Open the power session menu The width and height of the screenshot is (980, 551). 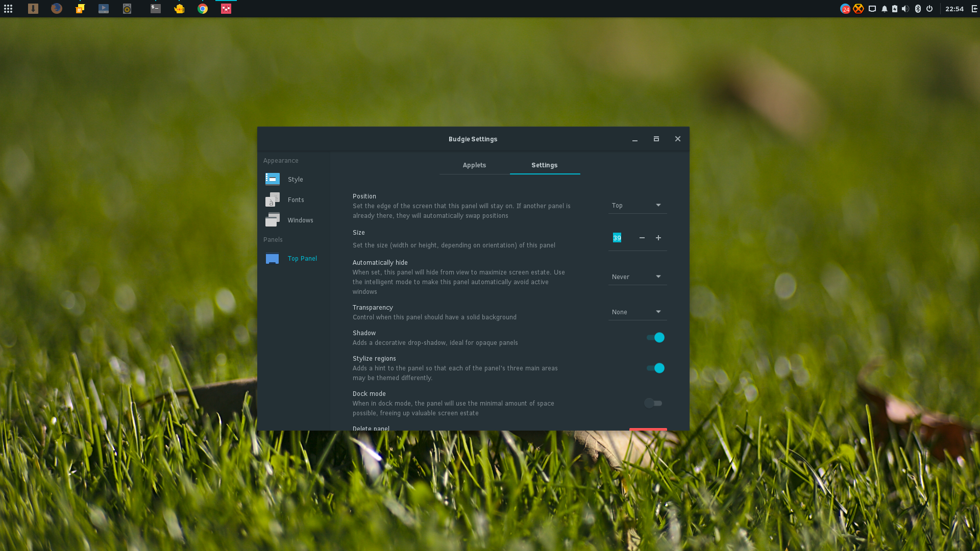point(929,9)
